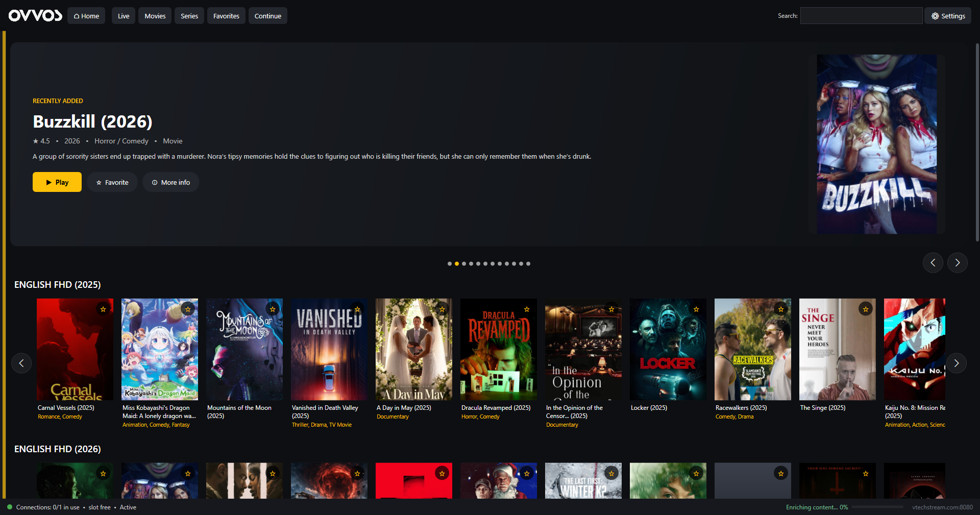Select the last carousel dot
The width and height of the screenshot is (980, 515).
(528, 264)
